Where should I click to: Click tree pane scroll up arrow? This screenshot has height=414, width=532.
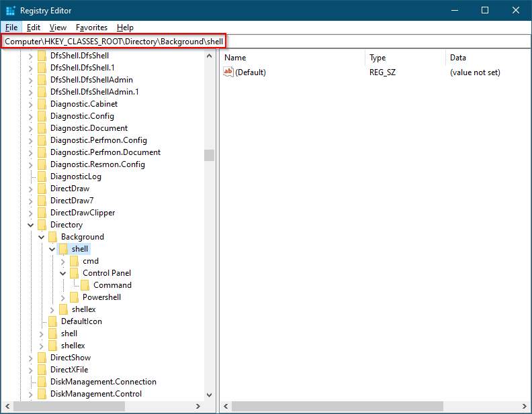(x=210, y=56)
